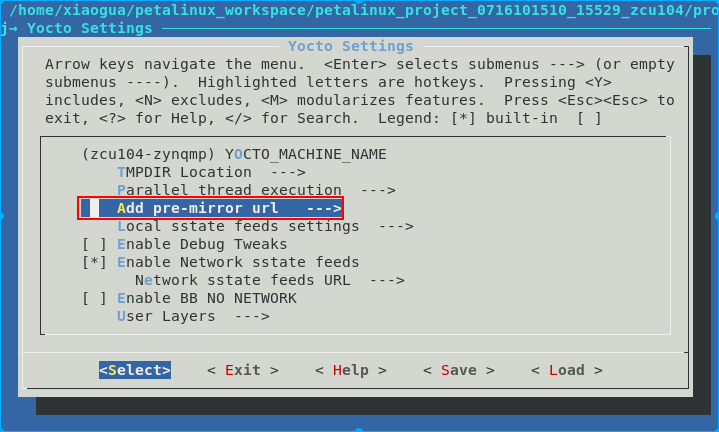Open User Layers submenu

coord(194,316)
